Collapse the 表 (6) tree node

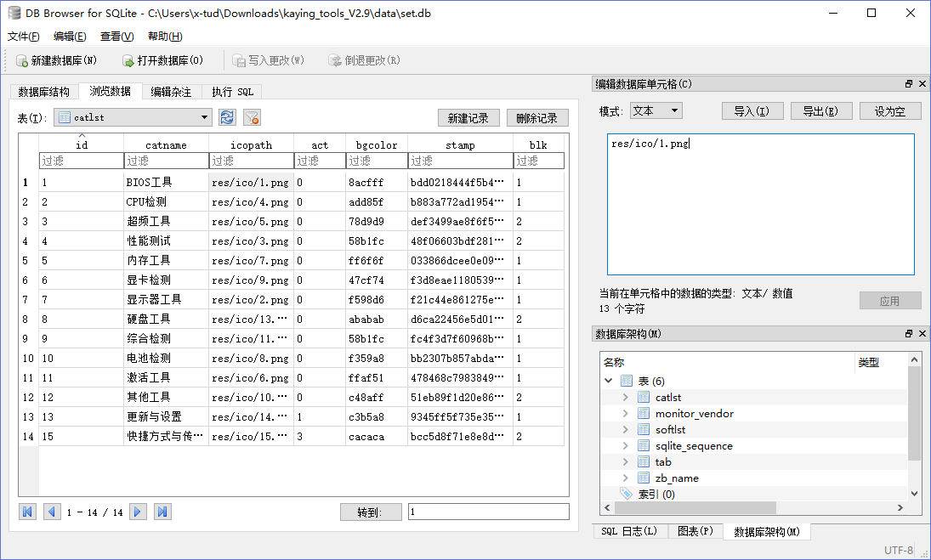tap(609, 381)
